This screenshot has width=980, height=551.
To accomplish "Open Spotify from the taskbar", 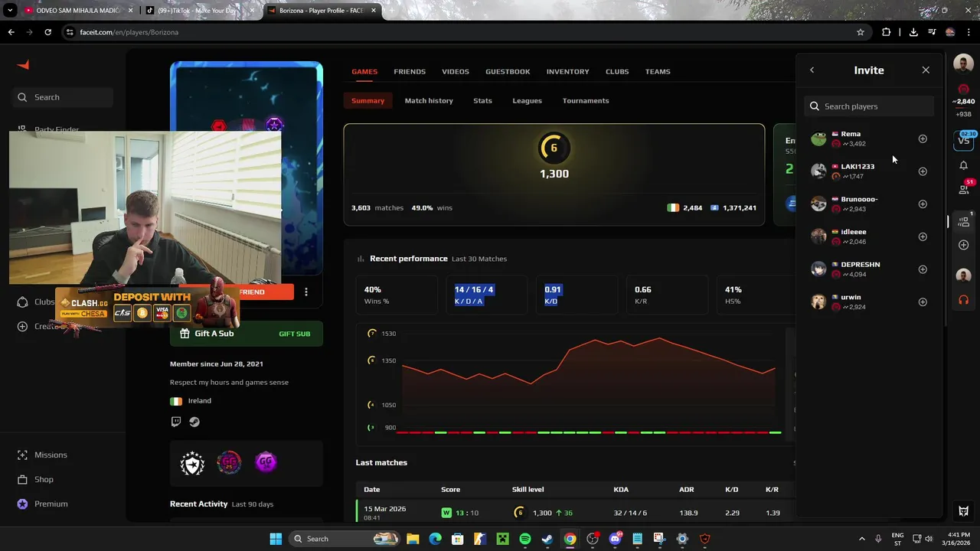I will coord(525,539).
